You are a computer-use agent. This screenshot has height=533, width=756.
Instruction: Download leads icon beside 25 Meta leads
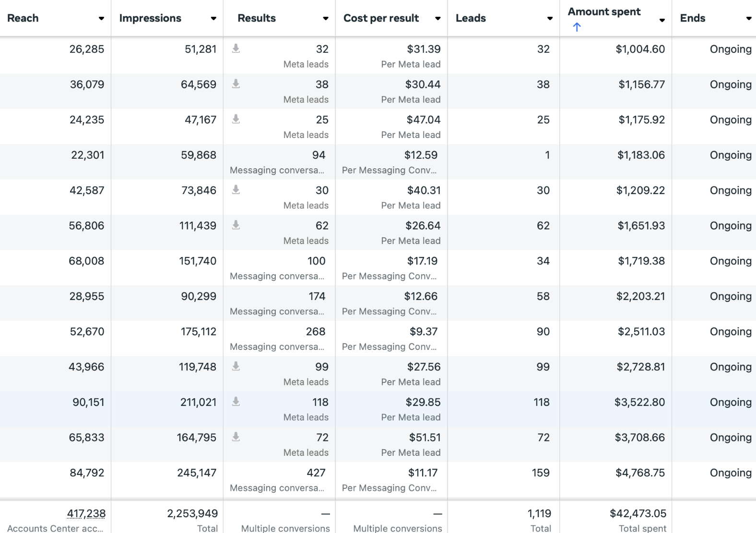(236, 119)
